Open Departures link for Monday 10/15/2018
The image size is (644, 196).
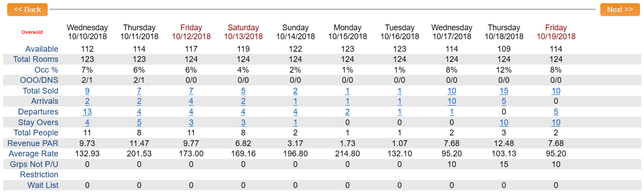[348, 112]
